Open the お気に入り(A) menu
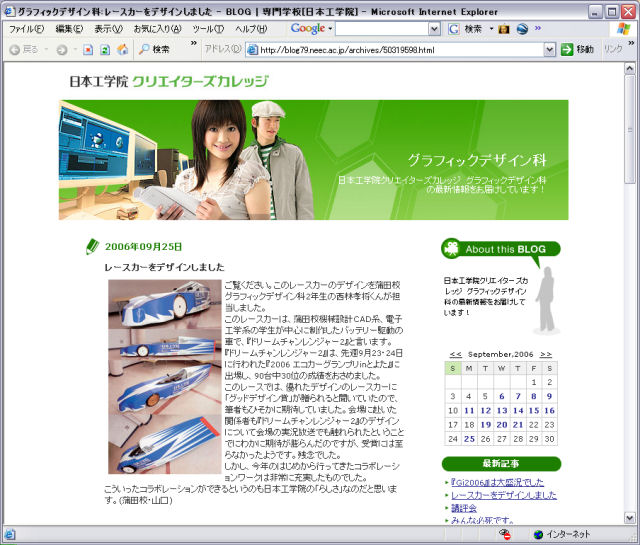This screenshot has width=640, height=545. (x=158, y=29)
